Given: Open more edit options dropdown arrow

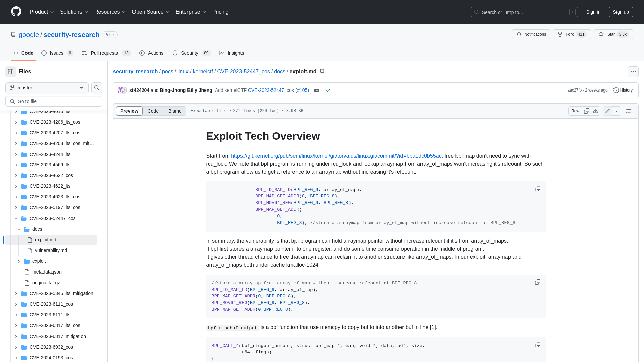Looking at the screenshot, I should [x=616, y=111].
